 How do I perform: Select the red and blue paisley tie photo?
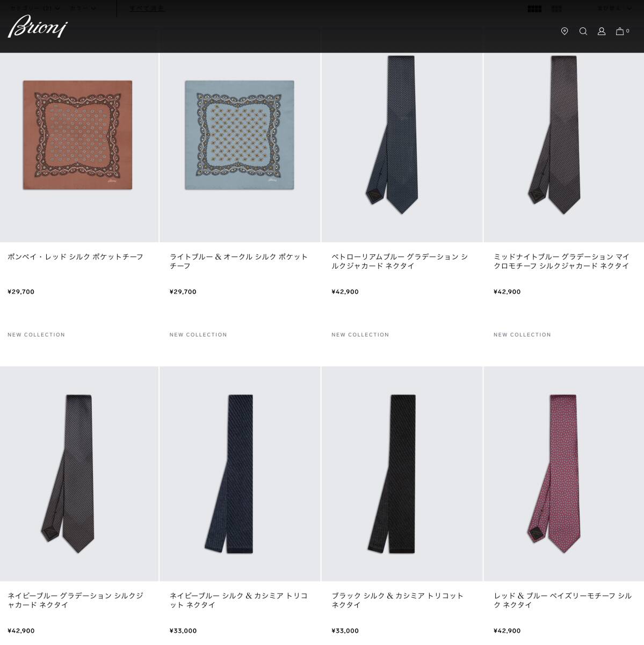[x=563, y=474]
